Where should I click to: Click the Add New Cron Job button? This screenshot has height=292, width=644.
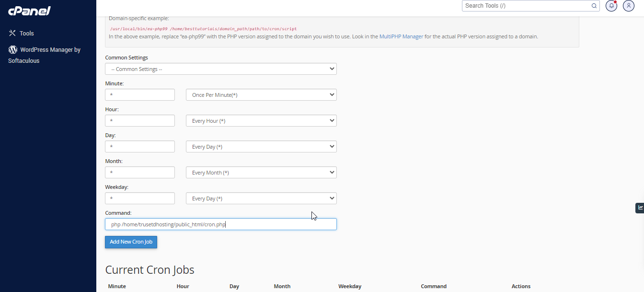(x=131, y=242)
